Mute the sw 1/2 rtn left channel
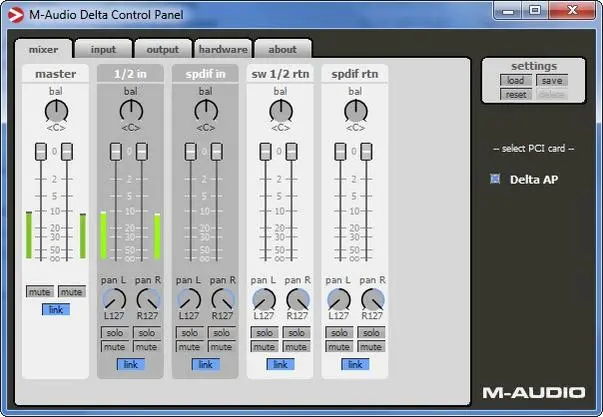Image resolution: width=603 pixels, height=417 pixels. coord(264,347)
